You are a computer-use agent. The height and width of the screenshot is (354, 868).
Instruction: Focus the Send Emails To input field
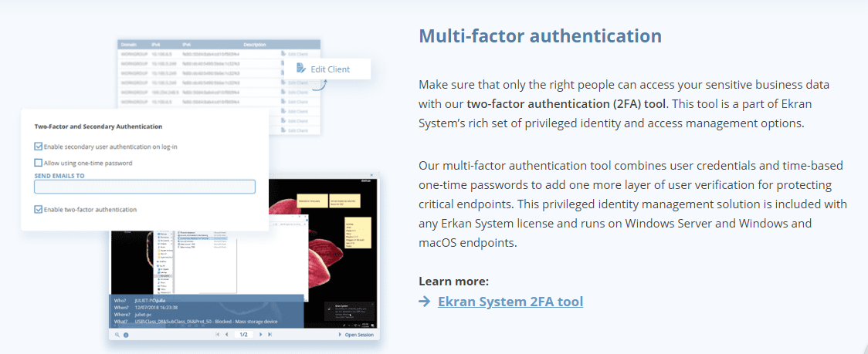click(144, 187)
